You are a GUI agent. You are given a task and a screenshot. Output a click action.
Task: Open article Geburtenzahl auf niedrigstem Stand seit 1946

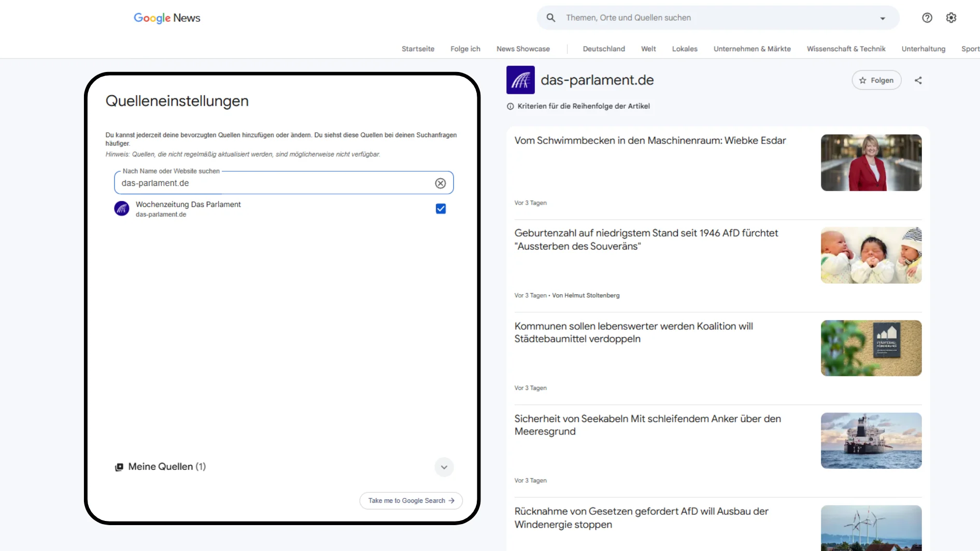pyautogui.click(x=646, y=240)
